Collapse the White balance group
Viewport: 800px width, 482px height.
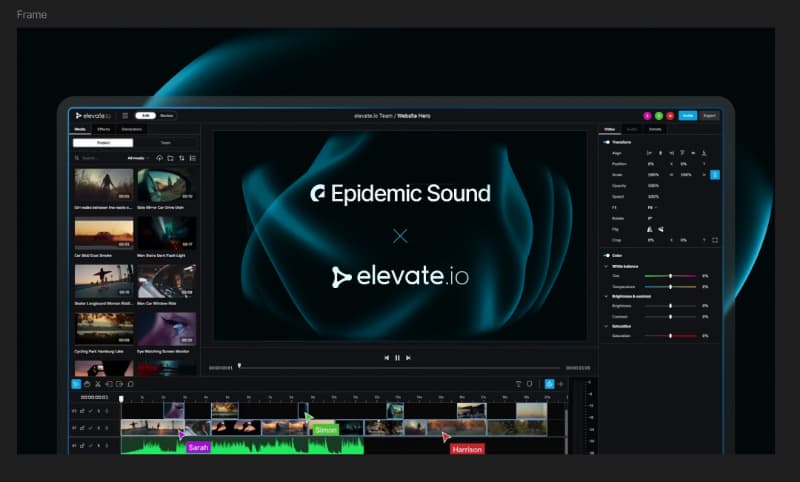click(x=606, y=266)
